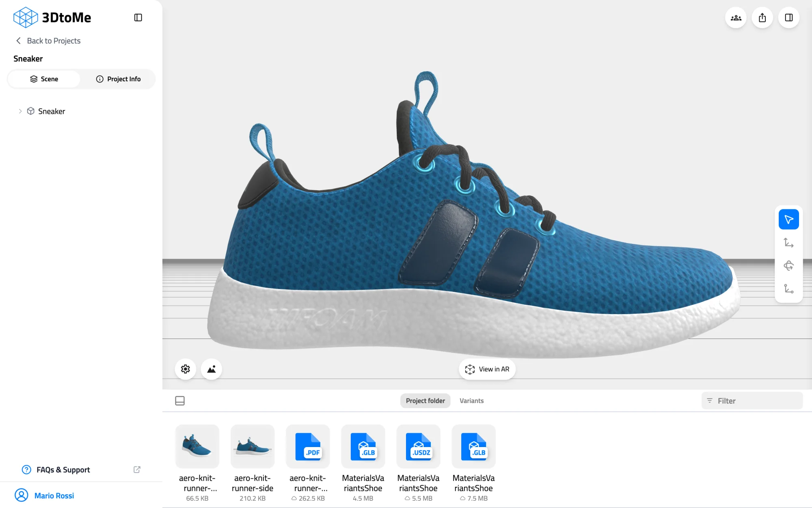Image resolution: width=812 pixels, height=508 pixels.
Task: Click the FAQs external link icon
Action: pyautogui.click(x=137, y=469)
